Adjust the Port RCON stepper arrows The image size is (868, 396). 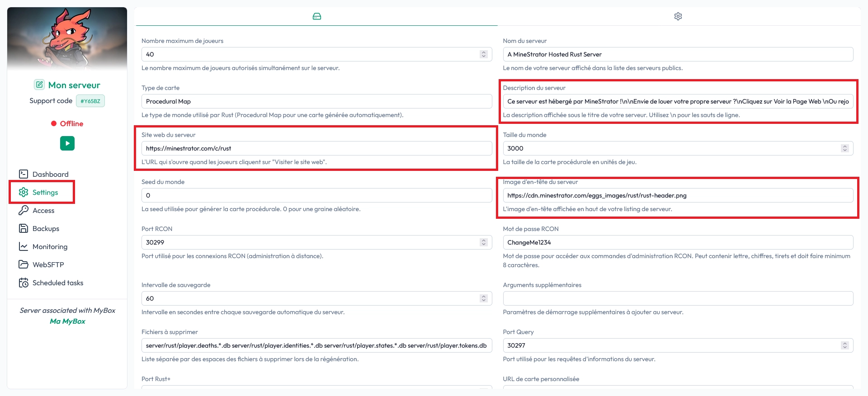coord(484,242)
